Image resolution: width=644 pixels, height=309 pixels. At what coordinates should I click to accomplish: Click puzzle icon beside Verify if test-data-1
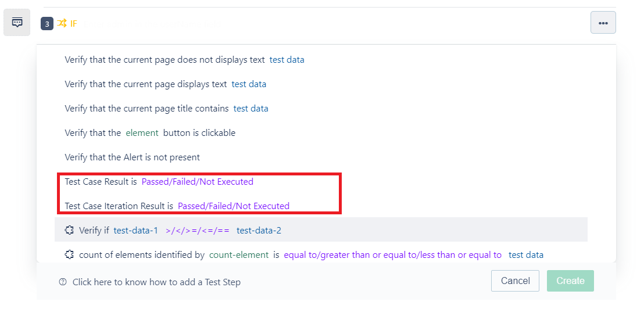point(69,230)
